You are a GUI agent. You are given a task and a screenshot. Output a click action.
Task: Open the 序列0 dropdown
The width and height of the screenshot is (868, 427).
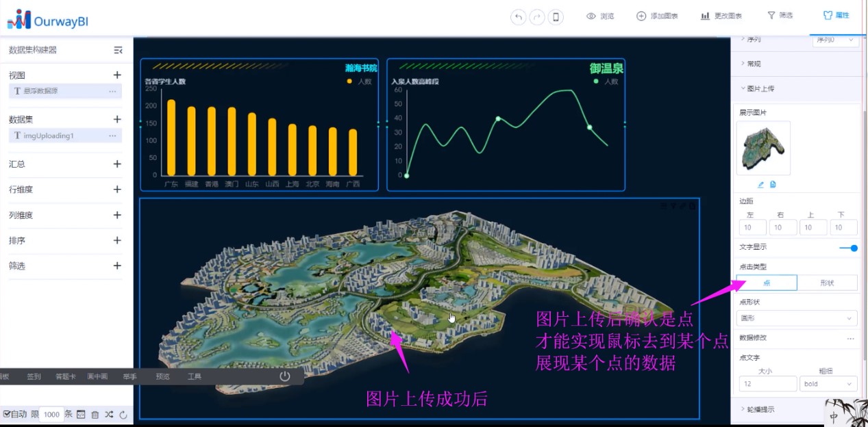(x=835, y=40)
